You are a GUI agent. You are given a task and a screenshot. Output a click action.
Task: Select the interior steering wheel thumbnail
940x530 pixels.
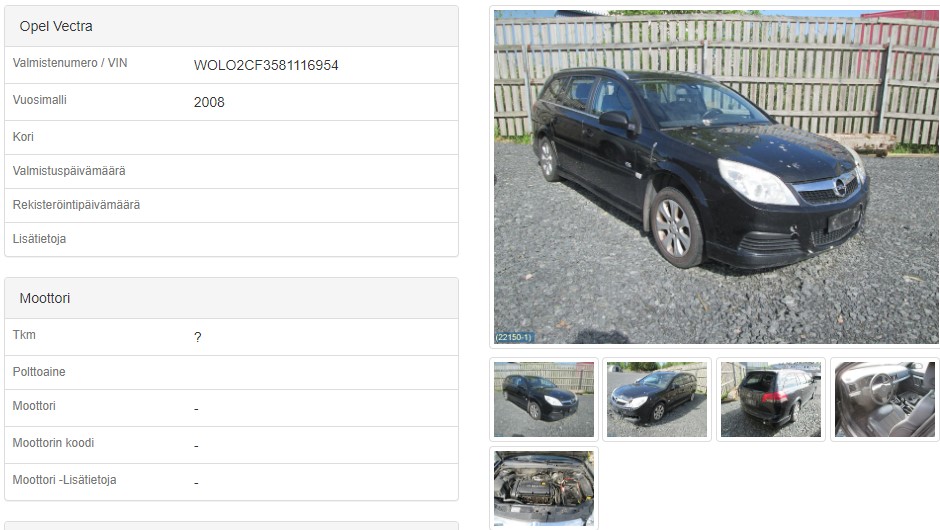coord(885,399)
